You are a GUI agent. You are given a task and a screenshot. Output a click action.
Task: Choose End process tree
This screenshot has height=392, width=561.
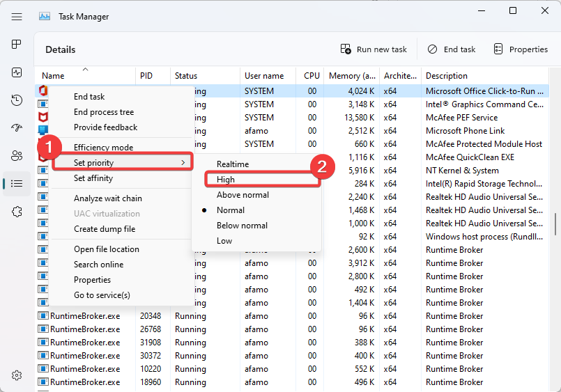point(104,112)
